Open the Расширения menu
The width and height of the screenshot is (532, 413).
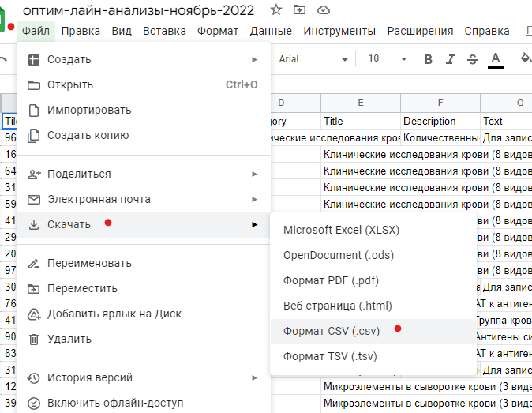pos(420,31)
